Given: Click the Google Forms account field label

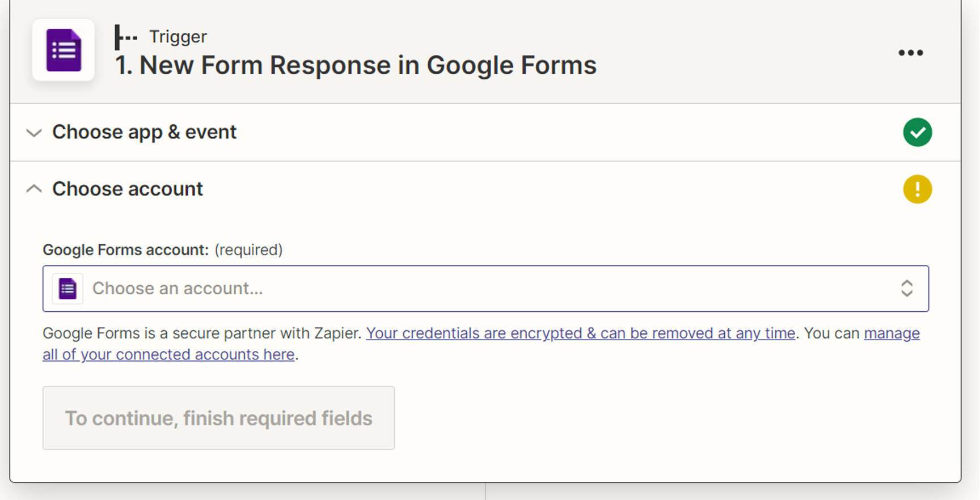Looking at the screenshot, I should (x=126, y=250).
